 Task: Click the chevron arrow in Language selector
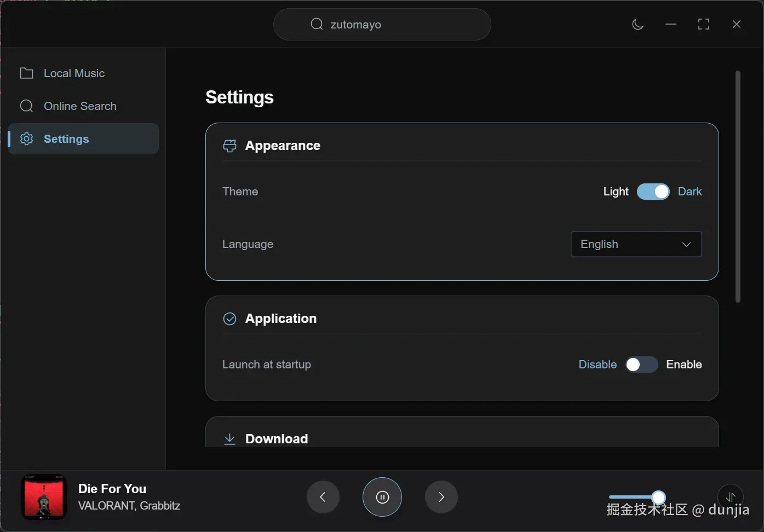pyautogui.click(x=686, y=244)
